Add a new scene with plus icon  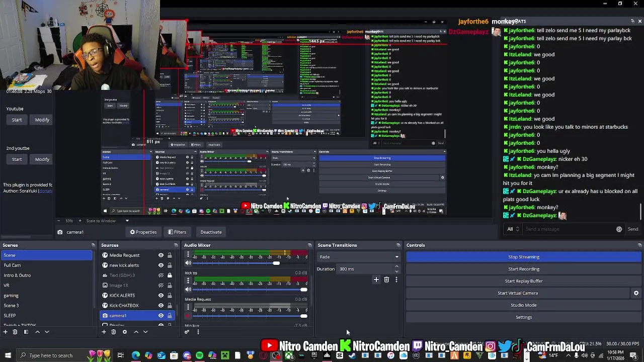(x=6, y=332)
